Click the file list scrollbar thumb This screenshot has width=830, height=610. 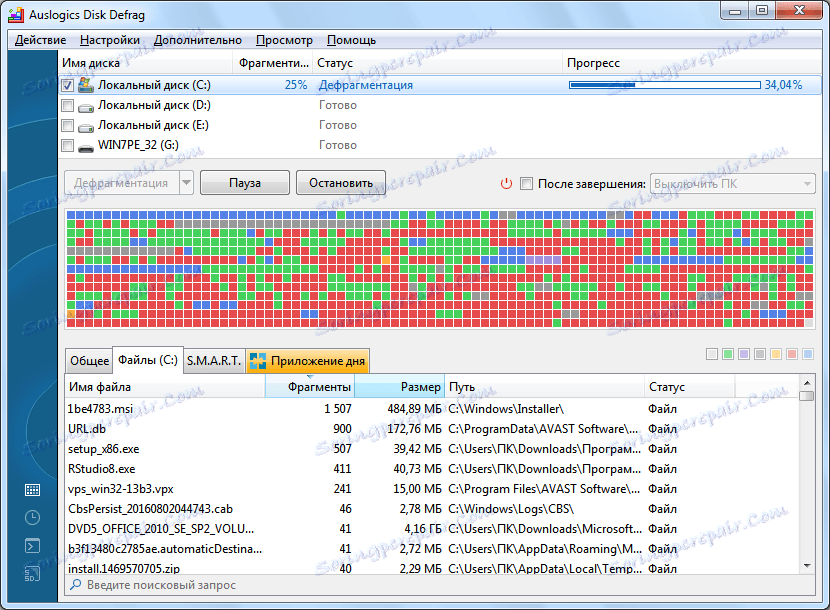[807, 396]
